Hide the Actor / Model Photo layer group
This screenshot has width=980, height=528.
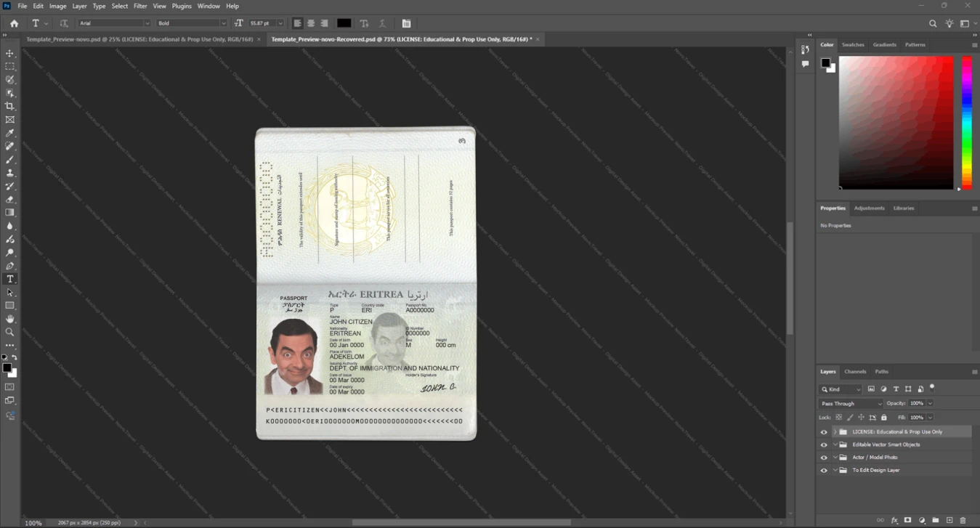[x=824, y=458]
